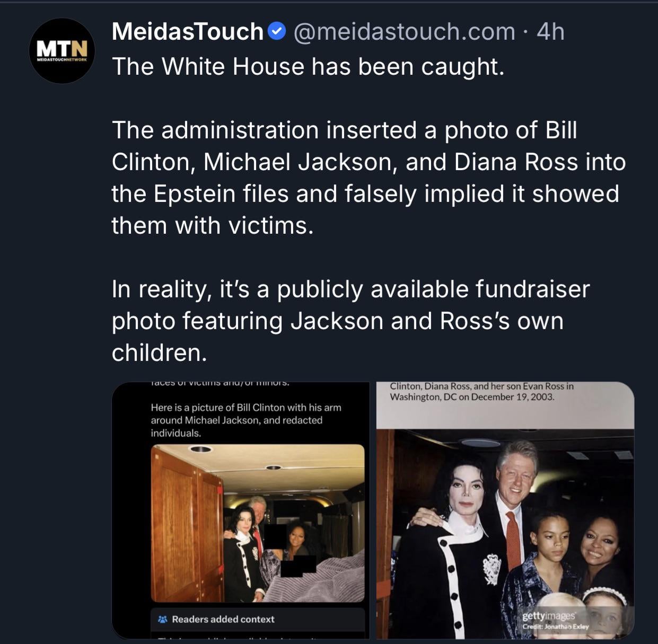Viewport: 658px width, 644px height.
Task: Click the Readers added context people icon
Action: [162, 619]
